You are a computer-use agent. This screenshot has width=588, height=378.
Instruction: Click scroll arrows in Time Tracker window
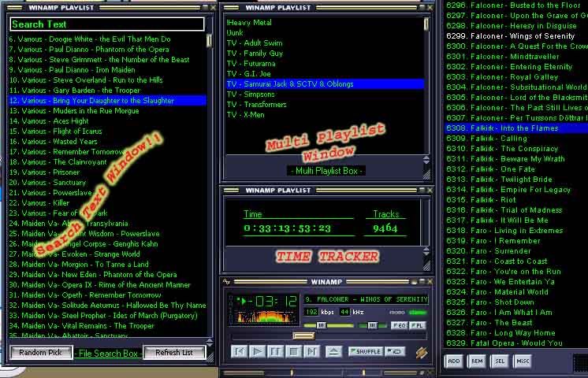click(x=426, y=251)
